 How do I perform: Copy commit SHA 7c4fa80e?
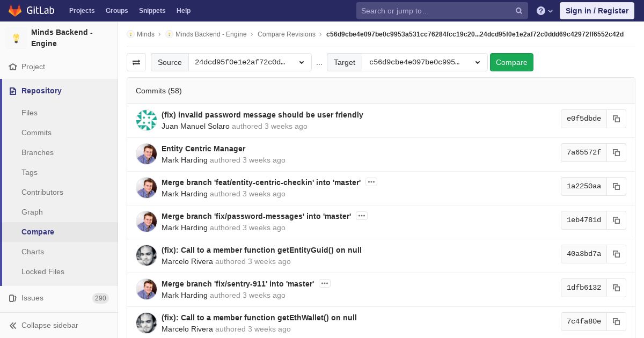click(616, 321)
